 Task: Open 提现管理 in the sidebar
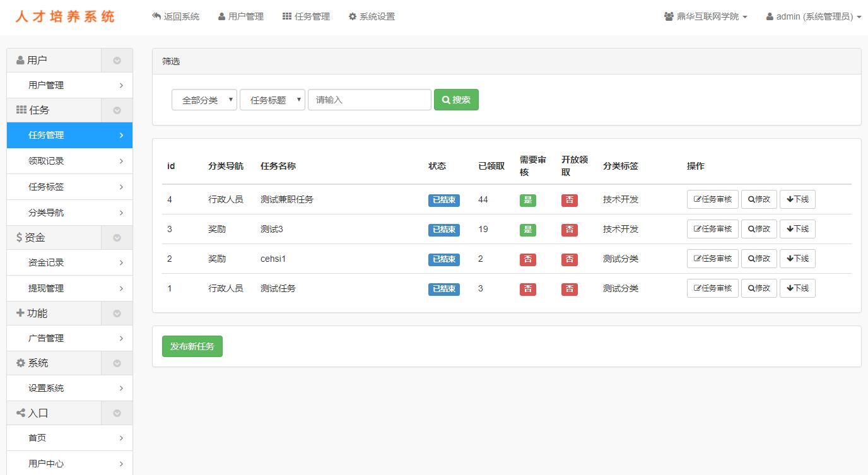coord(69,288)
